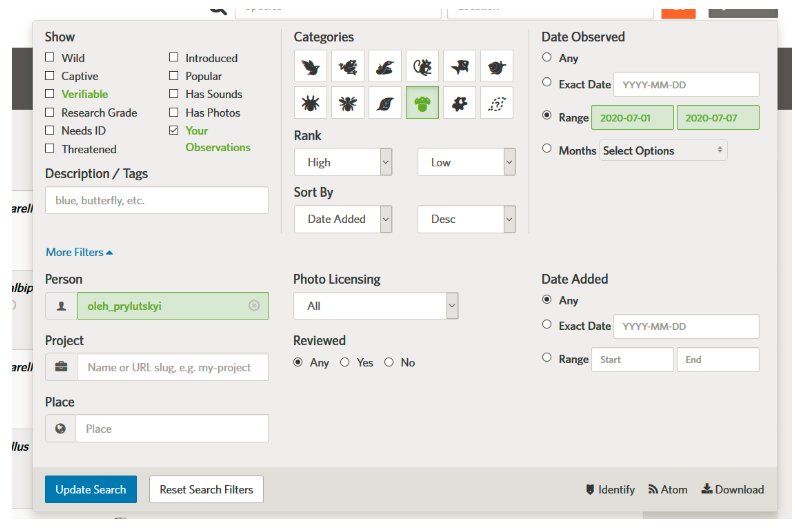Select the Amphibians frog category icon
795x531 pixels.
click(x=347, y=67)
